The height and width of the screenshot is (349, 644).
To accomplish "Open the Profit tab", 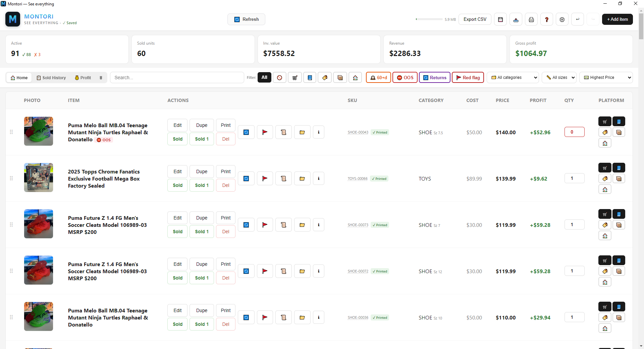I will [83, 78].
